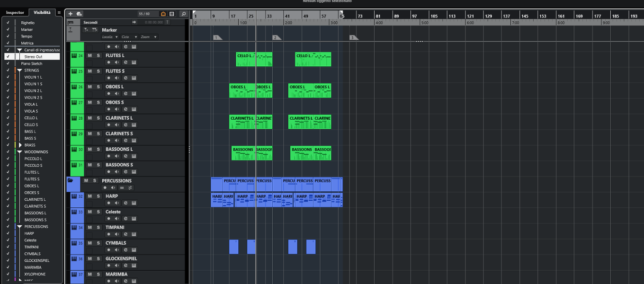Enable record on the BASSOONS L track

pyautogui.click(x=109, y=156)
